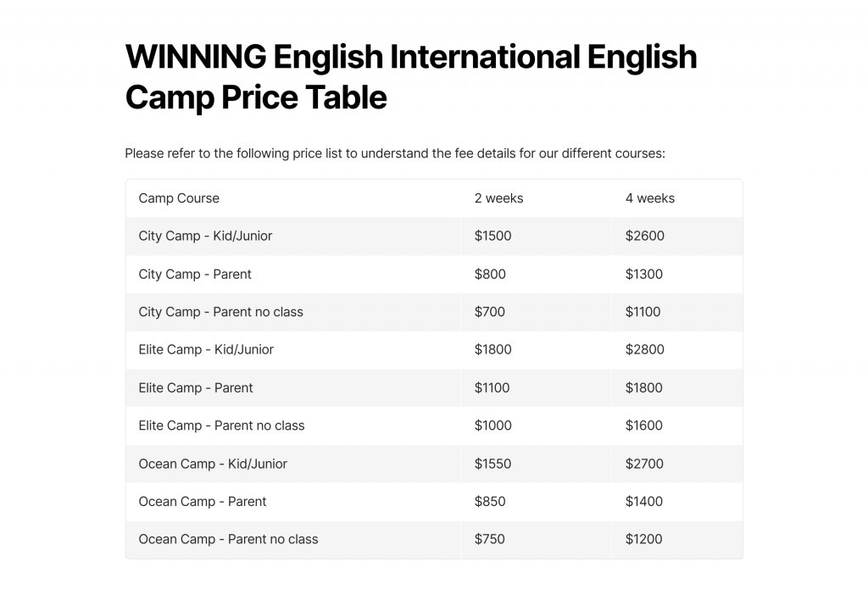Click the $1200 price cell
Viewport: 868px width, 595px height.
pyautogui.click(x=644, y=539)
